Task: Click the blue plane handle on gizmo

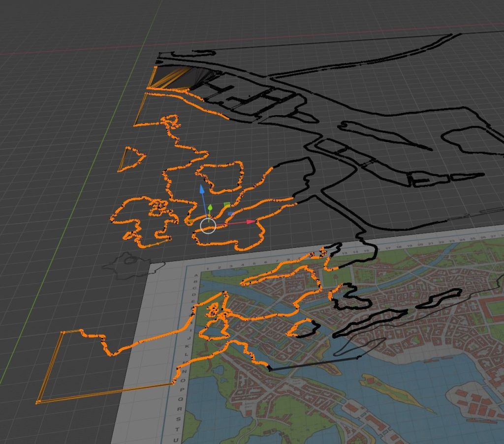Action: pyautogui.click(x=231, y=213)
